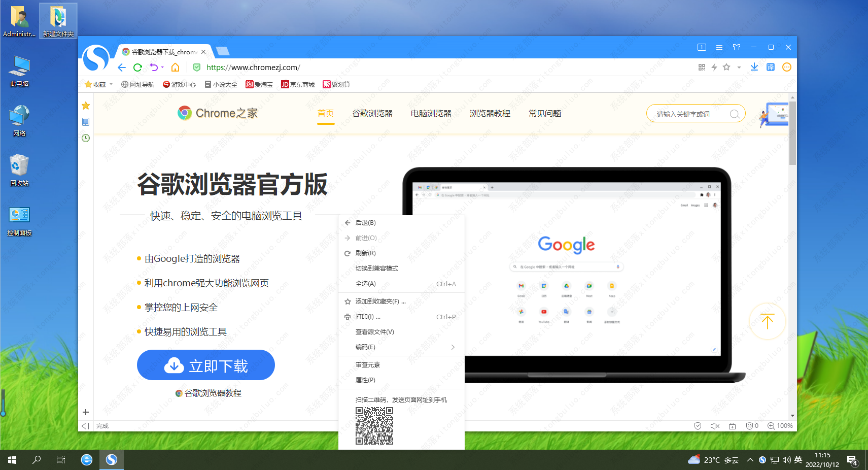
Task: Click the status bar security shield icon
Action: click(x=698, y=426)
